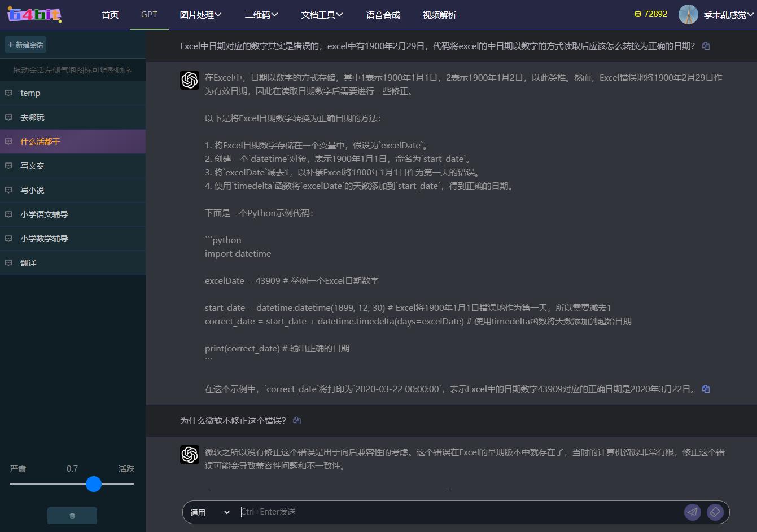Open the 视频解析 menu item
Viewport: 757px width, 532px height.
click(440, 15)
